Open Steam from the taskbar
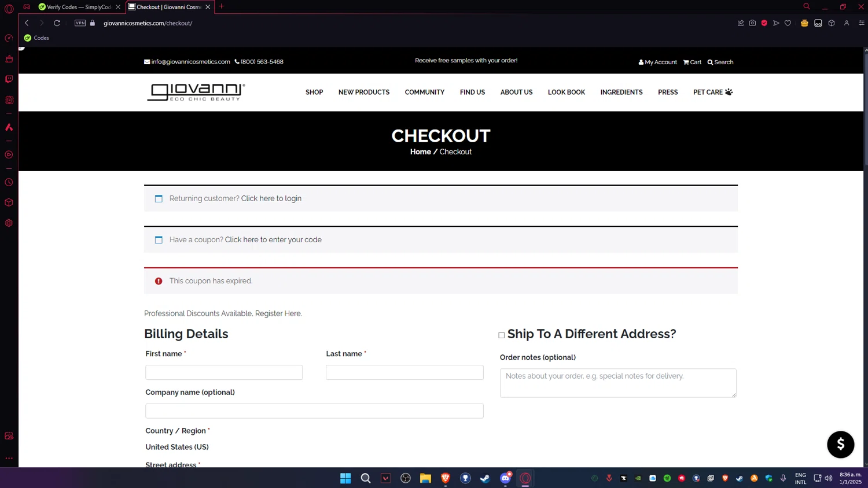Image resolution: width=868 pixels, height=488 pixels. [x=485, y=478]
